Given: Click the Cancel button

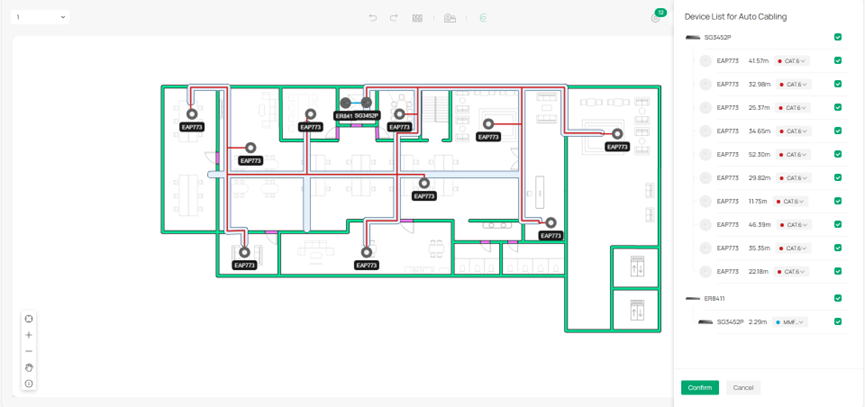Looking at the screenshot, I should pyautogui.click(x=743, y=387).
